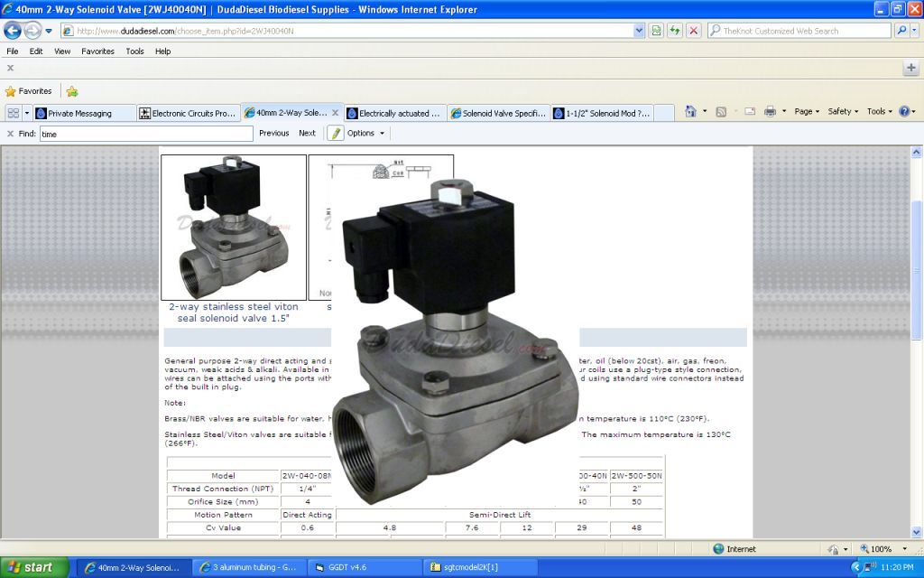This screenshot has height=578, width=924.
Task: Click the Stop loading red X icon
Action: point(693,31)
